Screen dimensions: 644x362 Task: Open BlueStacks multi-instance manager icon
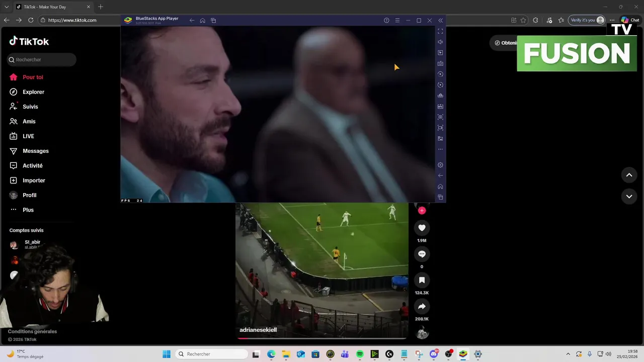coord(440,96)
